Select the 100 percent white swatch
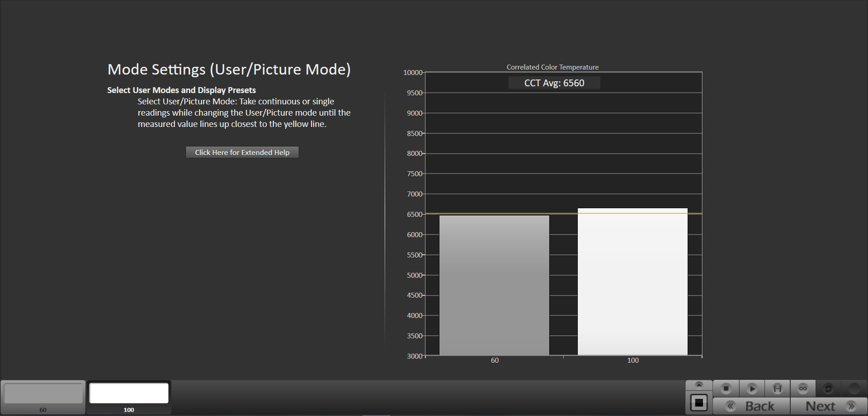This screenshot has height=416, width=868. [x=129, y=397]
